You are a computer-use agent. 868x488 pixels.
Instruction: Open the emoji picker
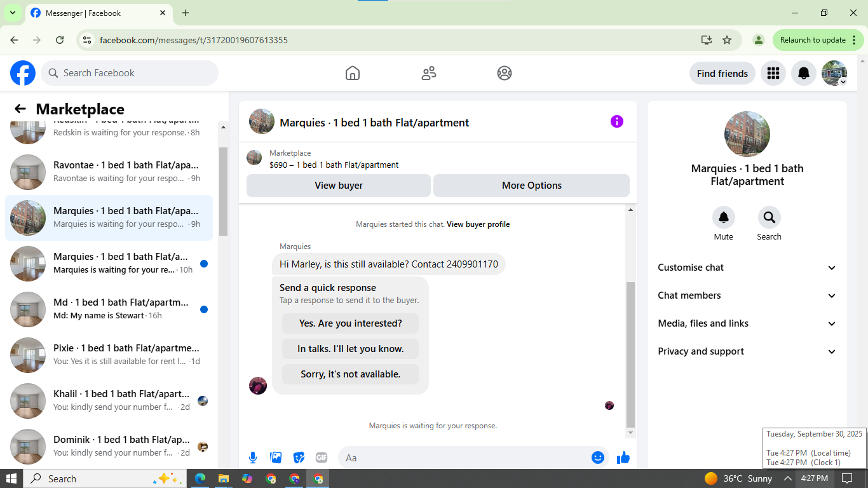pyautogui.click(x=598, y=457)
